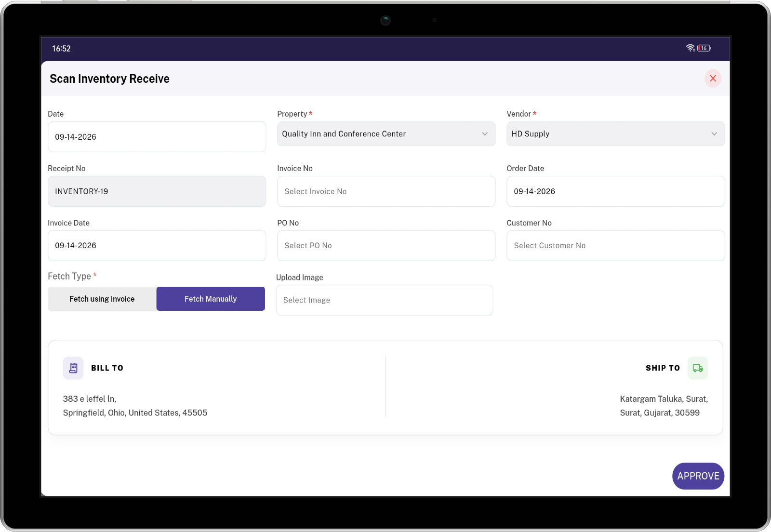Click the Ship To truck icon
This screenshot has height=532, width=771.
coord(698,368)
